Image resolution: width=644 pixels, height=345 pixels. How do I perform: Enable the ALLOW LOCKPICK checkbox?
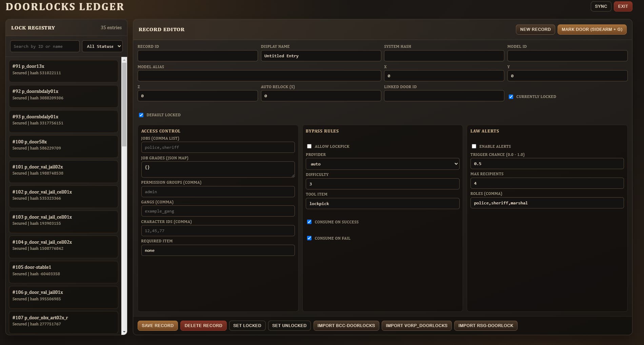coord(309,146)
